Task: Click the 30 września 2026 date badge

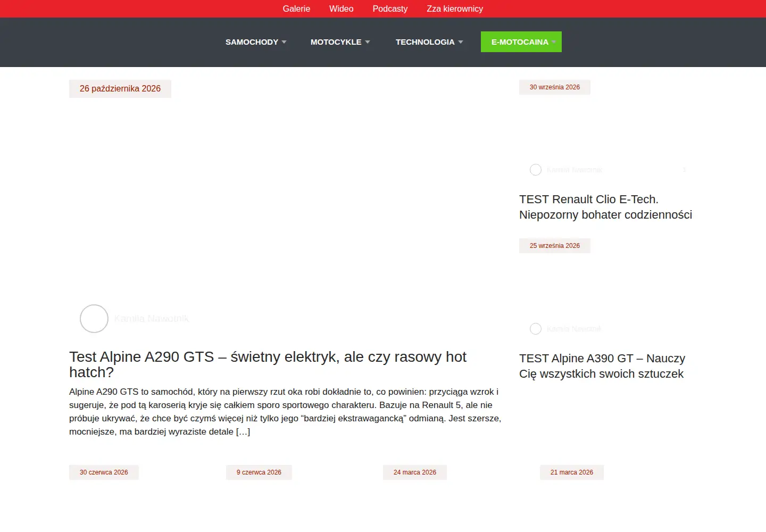Action: (x=555, y=87)
